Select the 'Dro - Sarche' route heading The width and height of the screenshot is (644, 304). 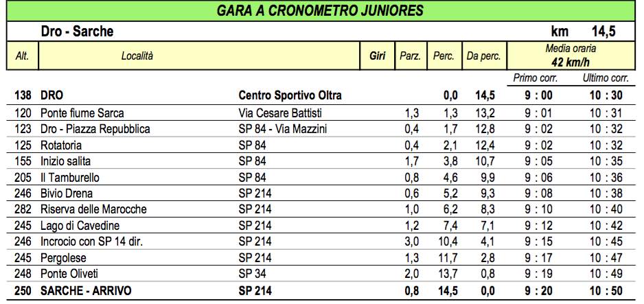77,32
